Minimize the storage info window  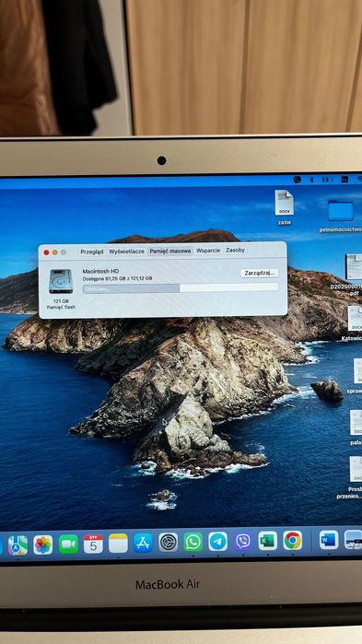(x=55, y=252)
